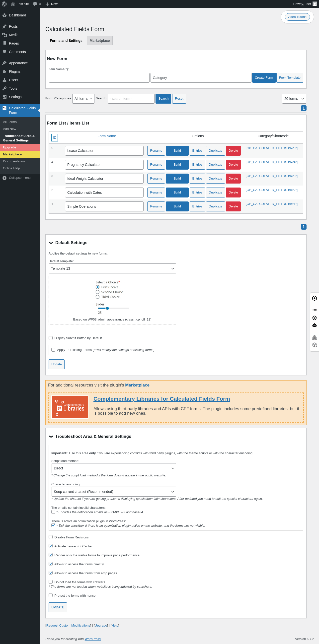Viewport: 319px width, 644px height.
Task: Click the bug icon in floating toolbar
Action: point(315,325)
